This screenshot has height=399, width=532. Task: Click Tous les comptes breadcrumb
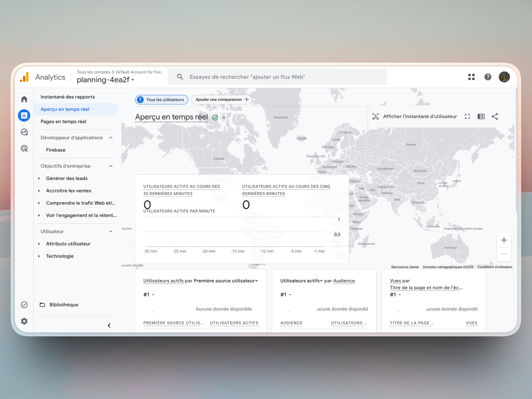pos(93,72)
